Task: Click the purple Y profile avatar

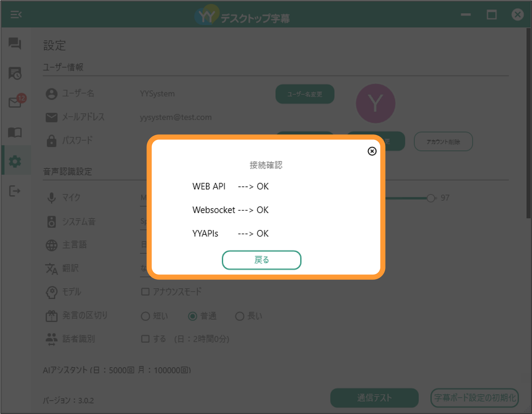Action: click(375, 103)
